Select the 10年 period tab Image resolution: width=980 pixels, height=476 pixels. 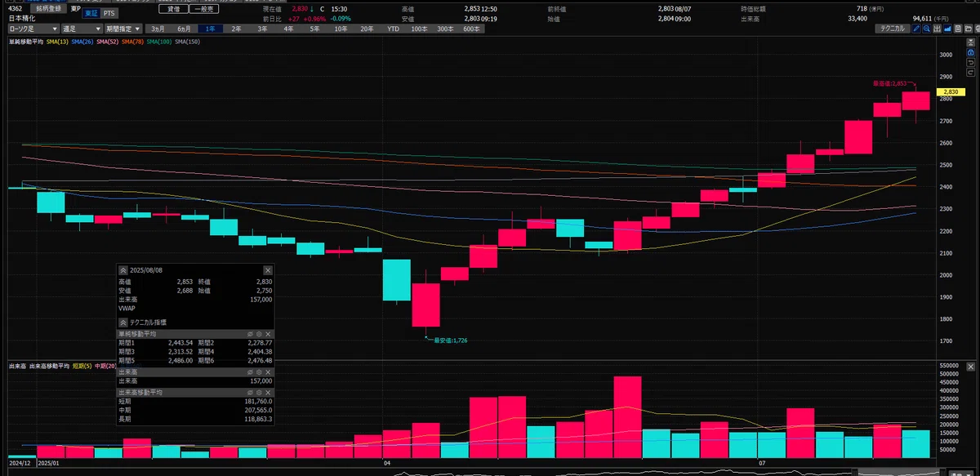tap(341, 29)
